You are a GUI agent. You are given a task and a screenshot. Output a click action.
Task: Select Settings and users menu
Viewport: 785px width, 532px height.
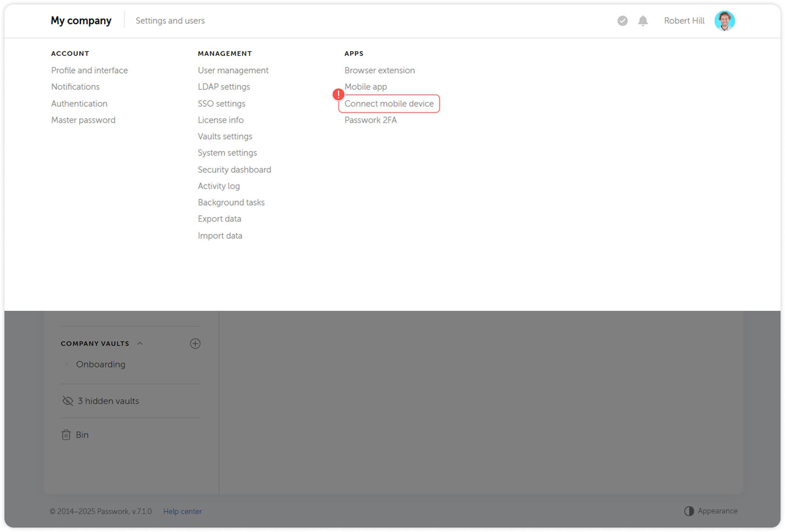[x=170, y=21]
